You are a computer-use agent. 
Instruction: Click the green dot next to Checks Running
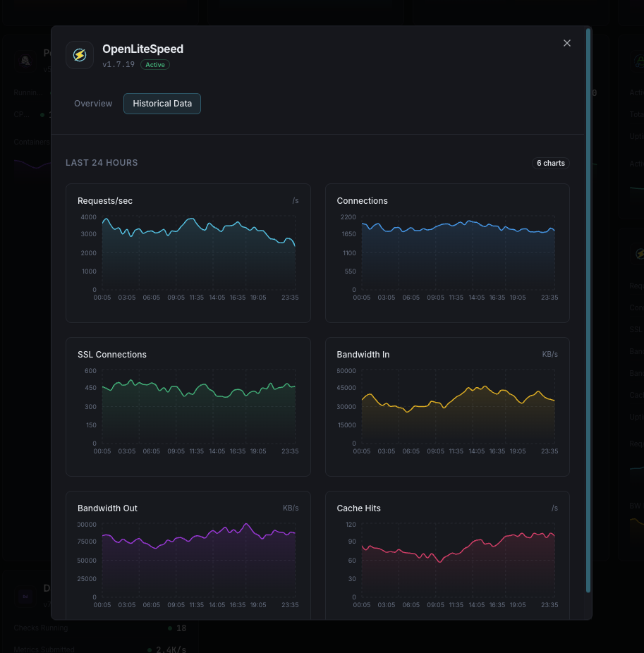click(x=169, y=628)
